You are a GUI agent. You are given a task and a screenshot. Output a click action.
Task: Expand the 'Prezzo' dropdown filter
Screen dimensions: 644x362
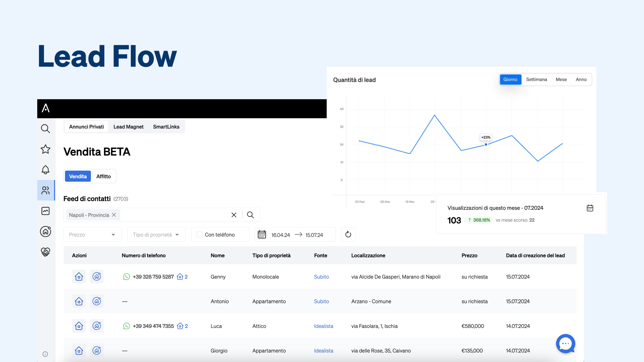pos(91,234)
